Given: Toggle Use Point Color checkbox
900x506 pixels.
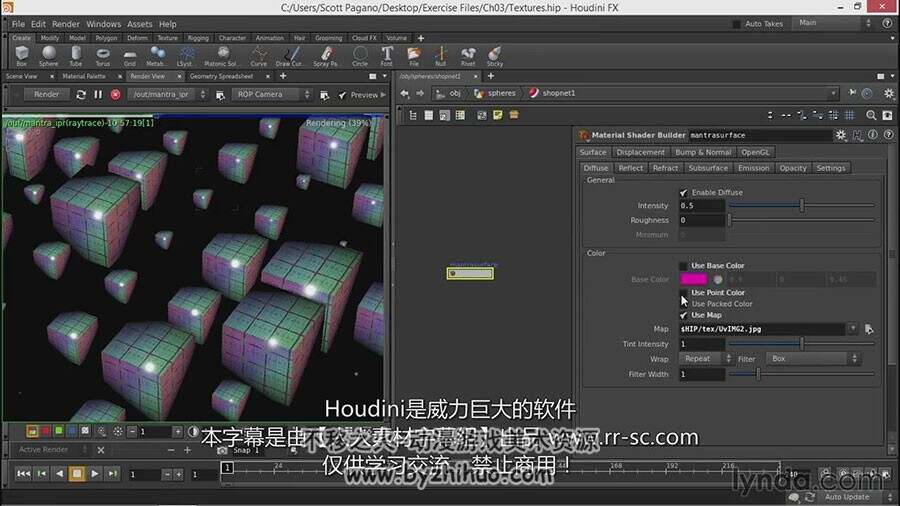Looking at the screenshot, I should click(x=683, y=293).
